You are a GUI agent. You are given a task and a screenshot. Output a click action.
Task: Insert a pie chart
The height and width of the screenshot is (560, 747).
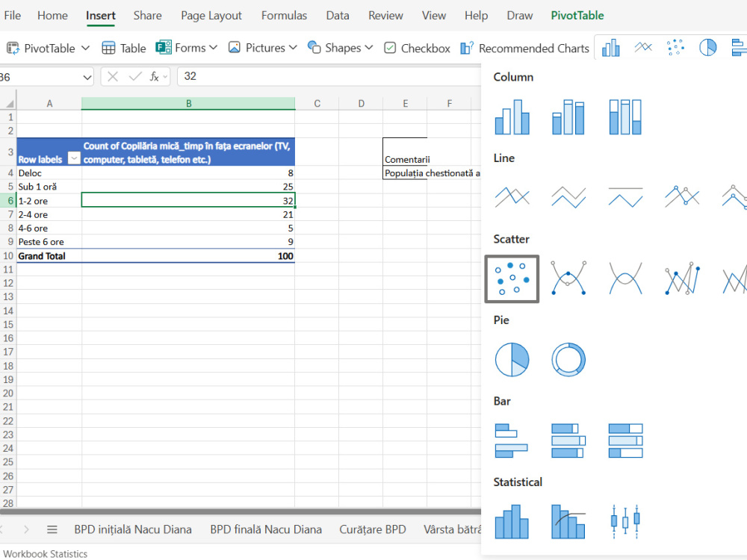512,360
